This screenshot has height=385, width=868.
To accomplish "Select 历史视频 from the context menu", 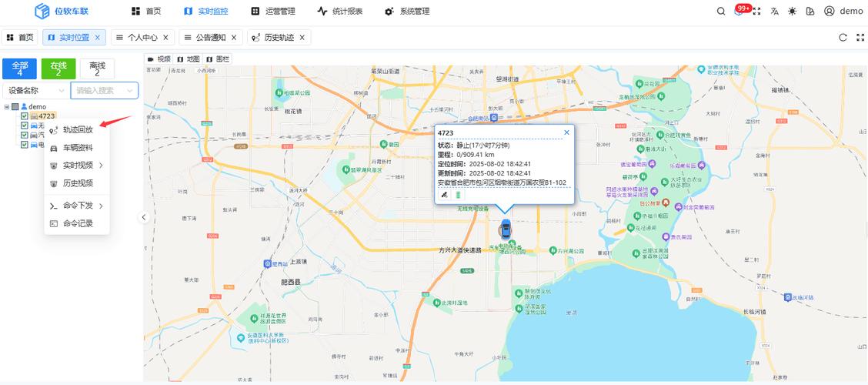I will pos(77,182).
